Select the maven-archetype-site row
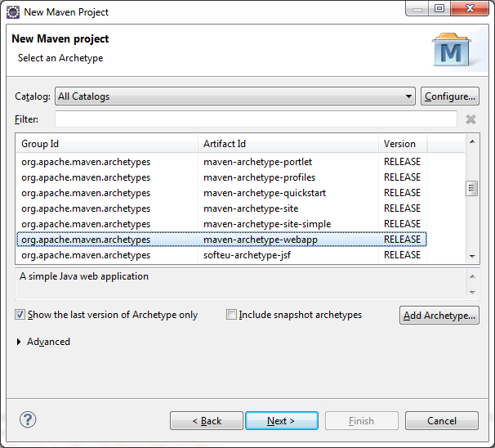 221,208
